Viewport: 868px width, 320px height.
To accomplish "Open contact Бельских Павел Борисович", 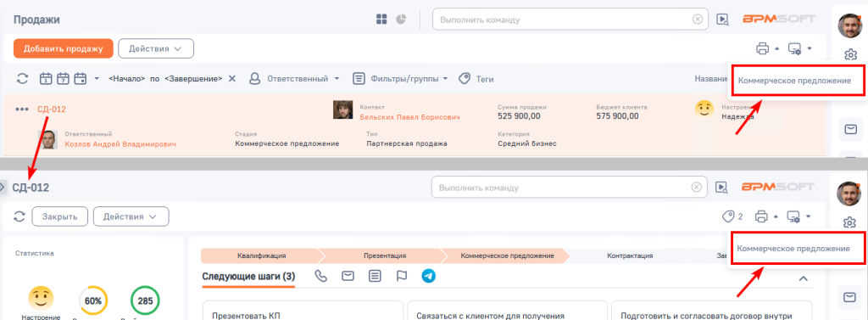I will pyautogui.click(x=409, y=117).
